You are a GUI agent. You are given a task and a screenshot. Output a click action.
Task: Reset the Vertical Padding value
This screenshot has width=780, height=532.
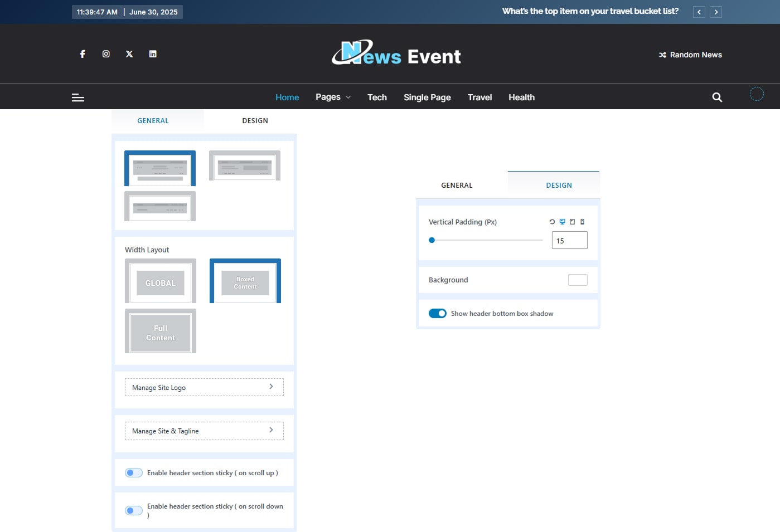point(552,222)
